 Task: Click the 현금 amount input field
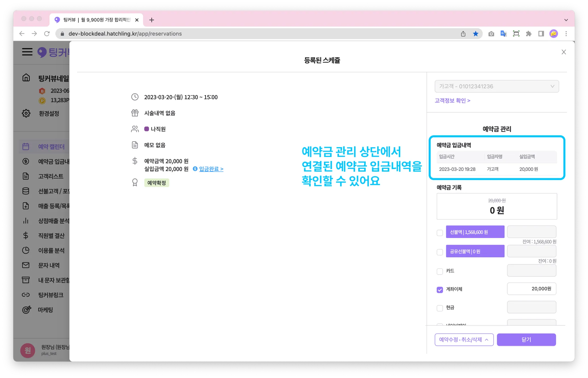(531, 307)
